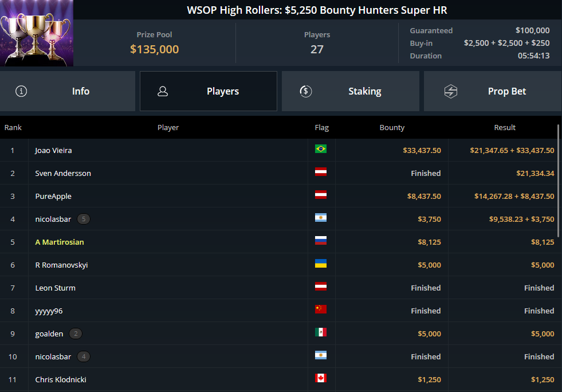562x392 pixels.
Task: Click PureApple's result $14,267.28 + $8,437.50
Action: tap(514, 196)
